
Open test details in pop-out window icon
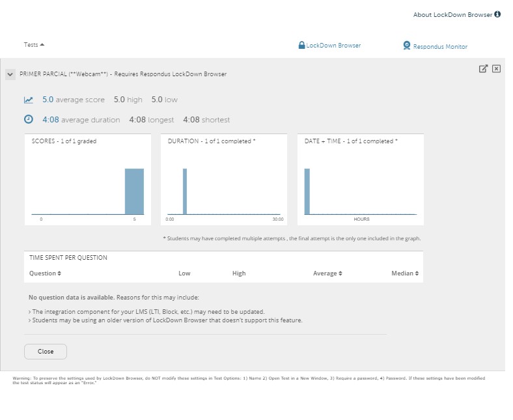click(483, 69)
